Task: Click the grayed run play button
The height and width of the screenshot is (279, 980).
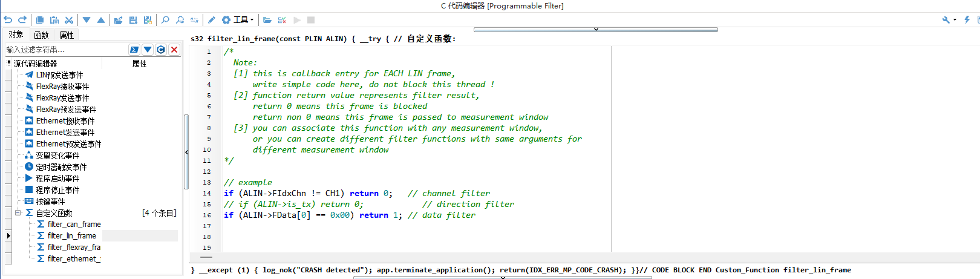Action: [296, 20]
